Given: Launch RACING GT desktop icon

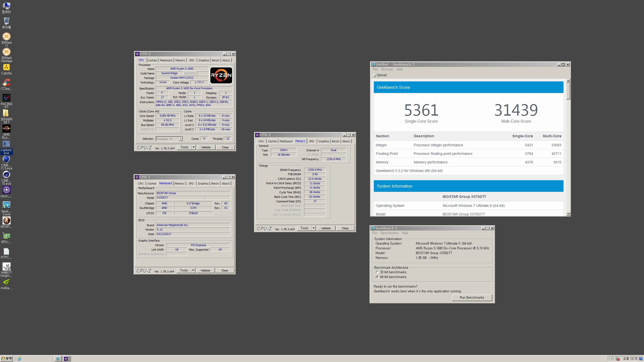Looking at the screenshot, I should (6, 101).
